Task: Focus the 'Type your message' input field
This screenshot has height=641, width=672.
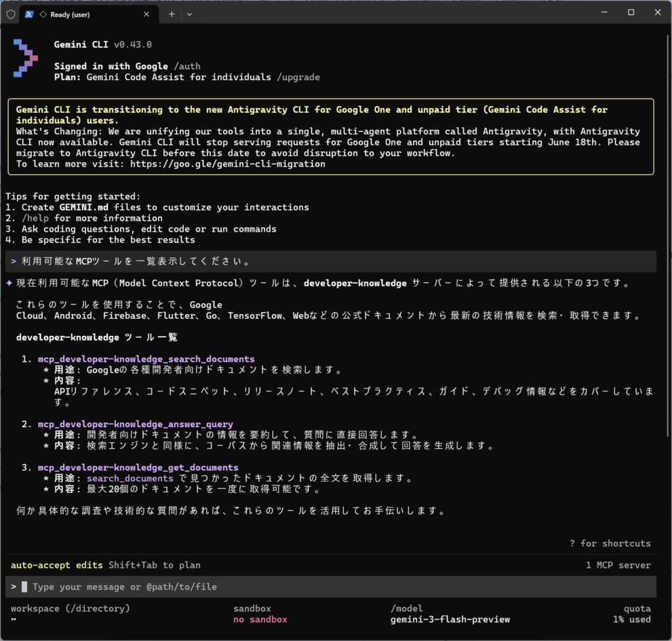Action: click(x=331, y=587)
